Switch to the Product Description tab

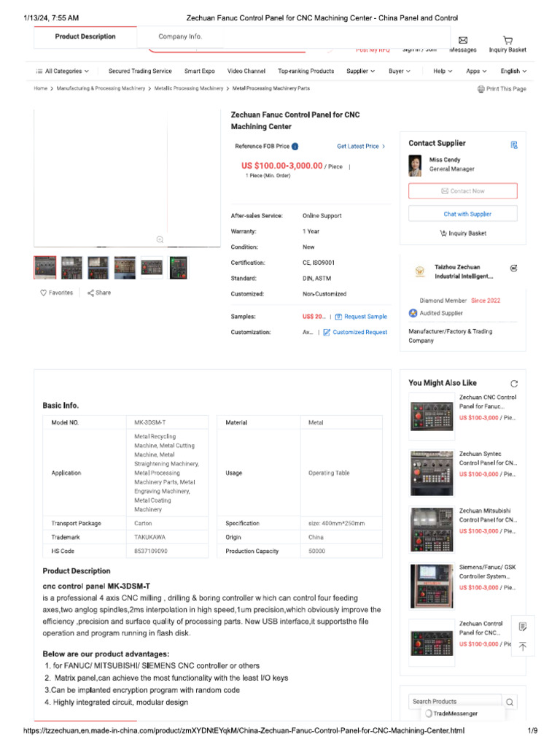pyautogui.click(x=85, y=36)
